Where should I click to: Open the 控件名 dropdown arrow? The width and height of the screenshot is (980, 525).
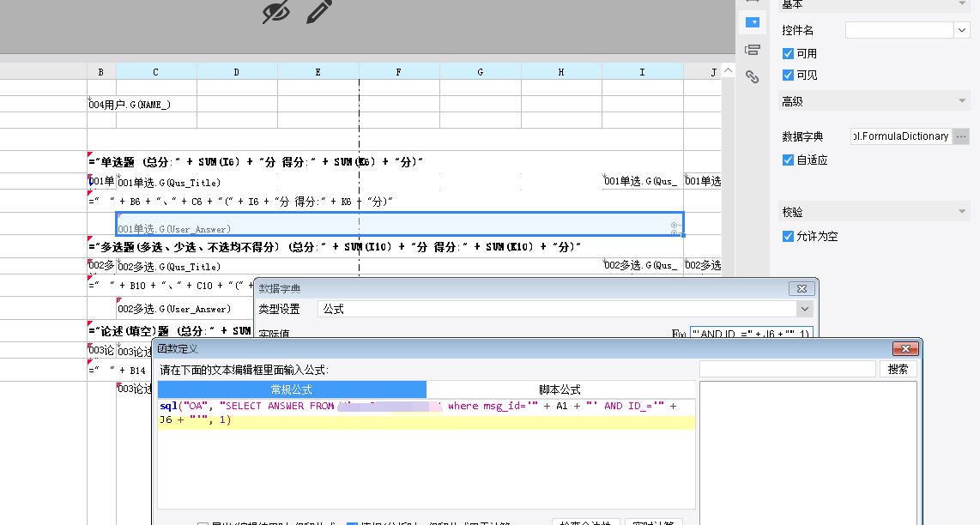(x=961, y=30)
